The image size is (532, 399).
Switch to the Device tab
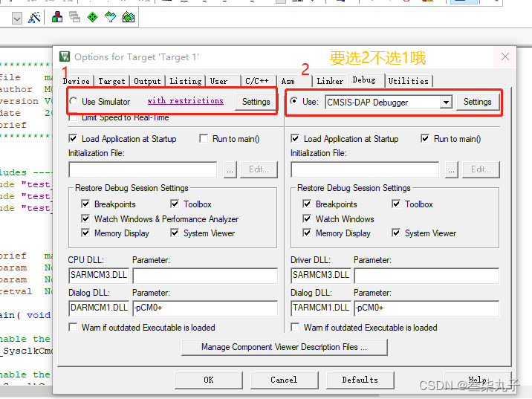point(77,81)
